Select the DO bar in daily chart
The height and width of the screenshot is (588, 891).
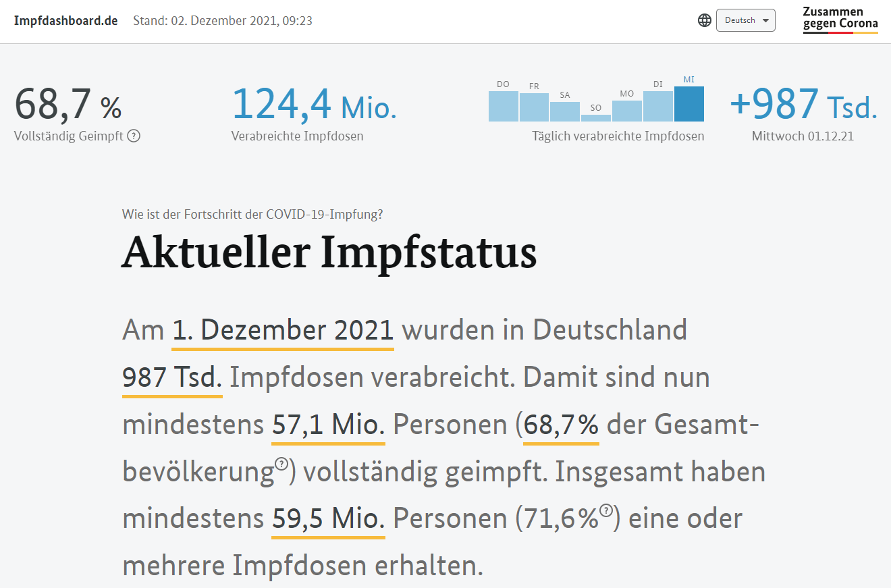(x=503, y=106)
